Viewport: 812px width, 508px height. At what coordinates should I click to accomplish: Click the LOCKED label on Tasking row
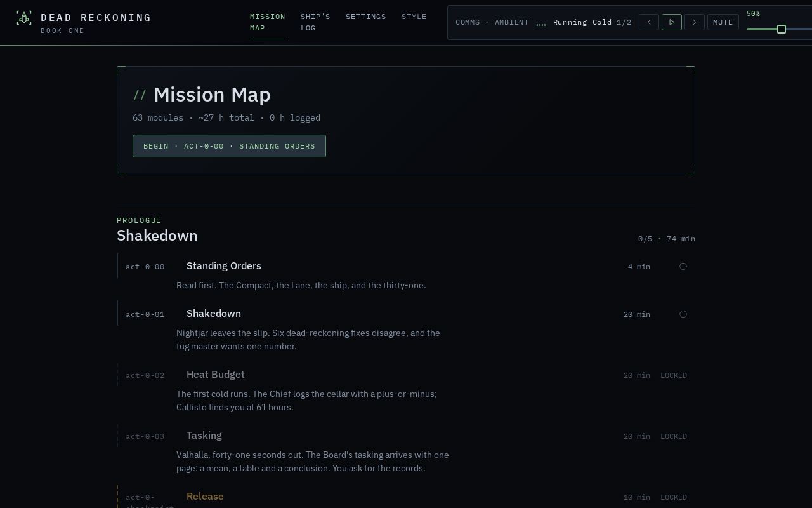674,436
